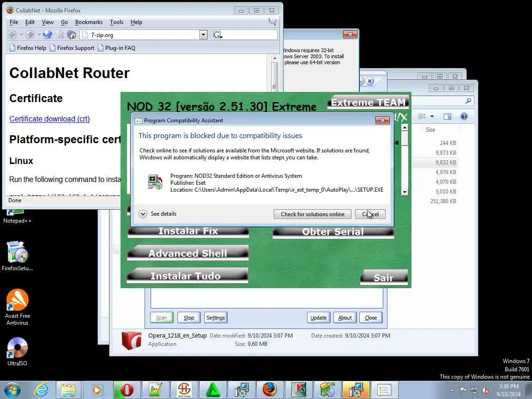Click the Scan button in scanner window

pos(162,318)
